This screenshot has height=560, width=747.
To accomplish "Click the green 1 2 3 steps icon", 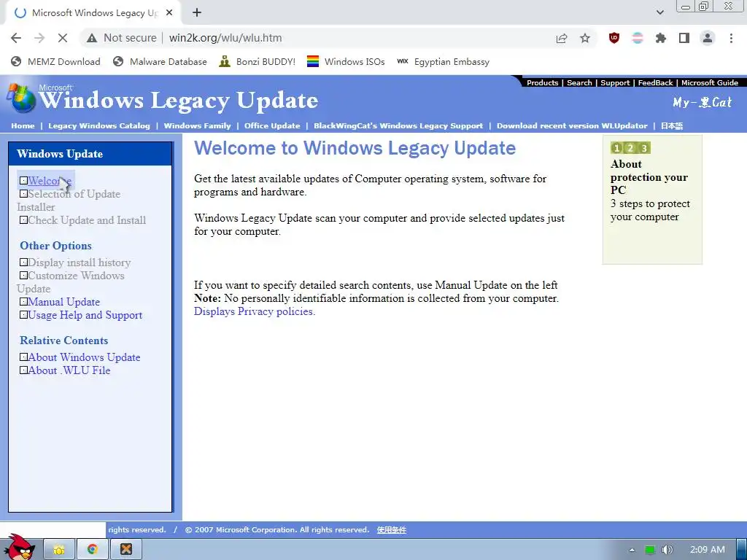I will pyautogui.click(x=630, y=148).
